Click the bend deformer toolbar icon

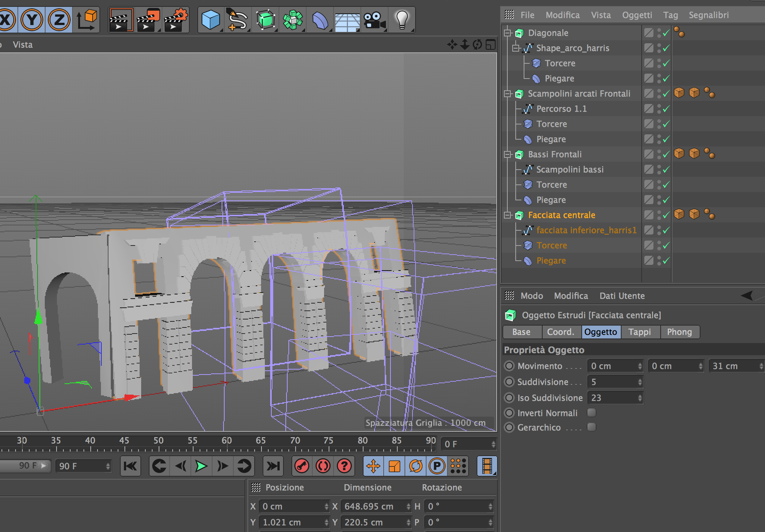tap(320, 20)
